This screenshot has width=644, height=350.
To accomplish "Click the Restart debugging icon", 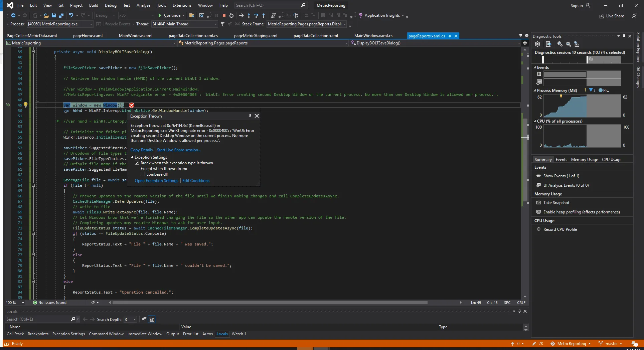I will [231, 15].
